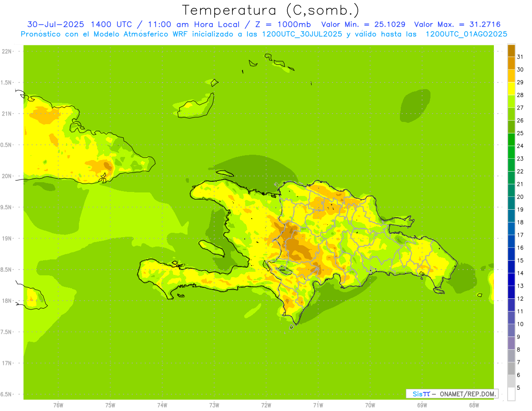The width and height of the screenshot is (532, 411).
Task: Click the '1200UTC_30JUL2025' initialization time
Action: coord(302,34)
